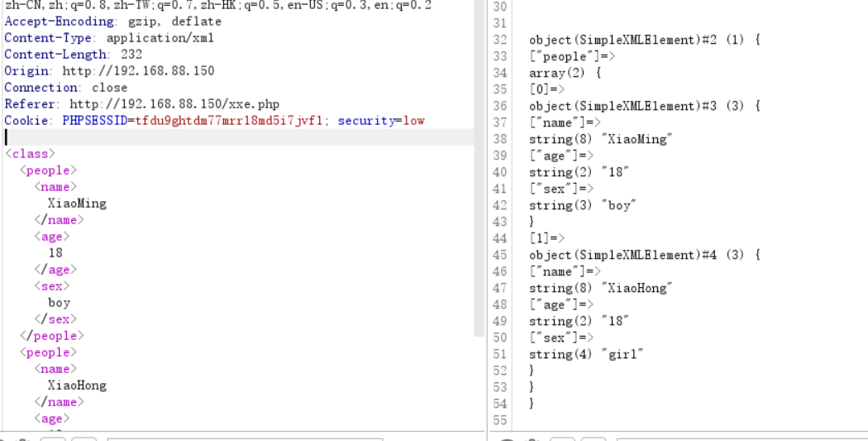Click the security cookie value 'low'
The height and width of the screenshot is (441, 868).
click(413, 121)
